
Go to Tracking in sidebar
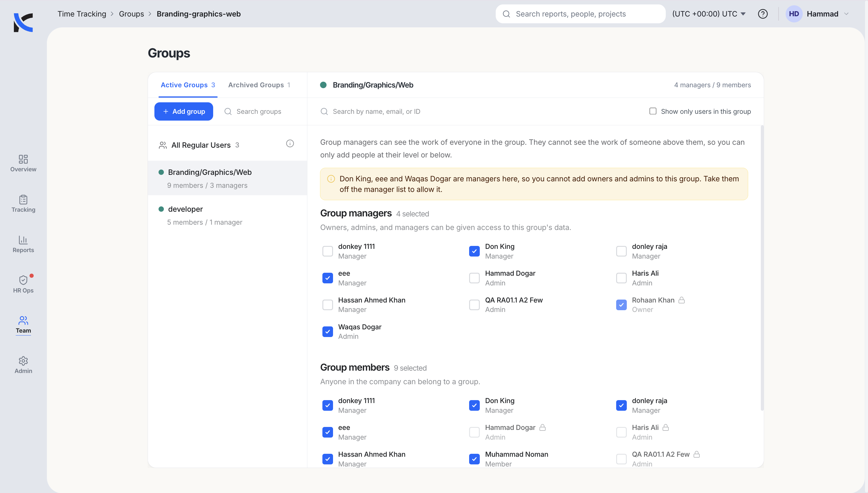pyautogui.click(x=23, y=204)
